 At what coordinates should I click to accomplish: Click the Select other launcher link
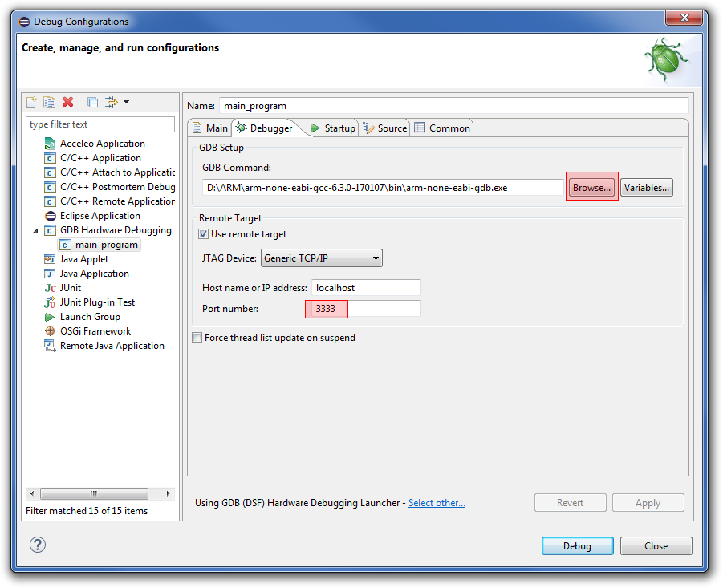click(x=437, y=503)
